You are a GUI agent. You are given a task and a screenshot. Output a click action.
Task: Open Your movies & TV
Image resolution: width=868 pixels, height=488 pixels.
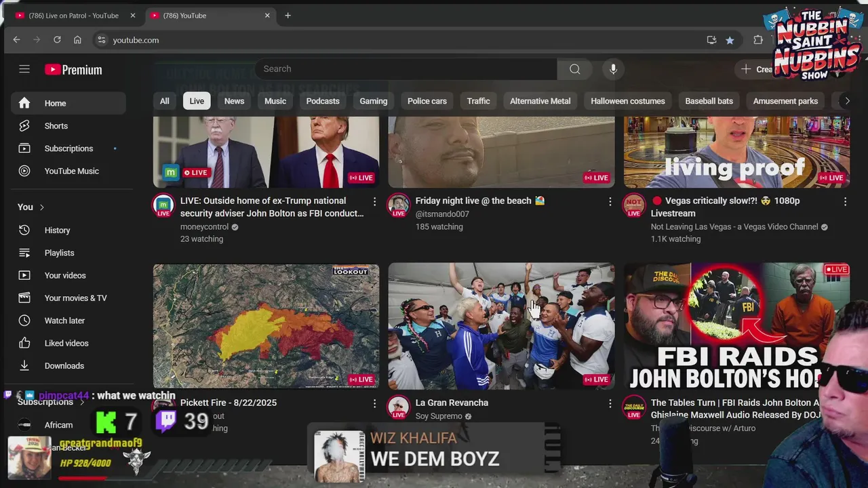68,298
